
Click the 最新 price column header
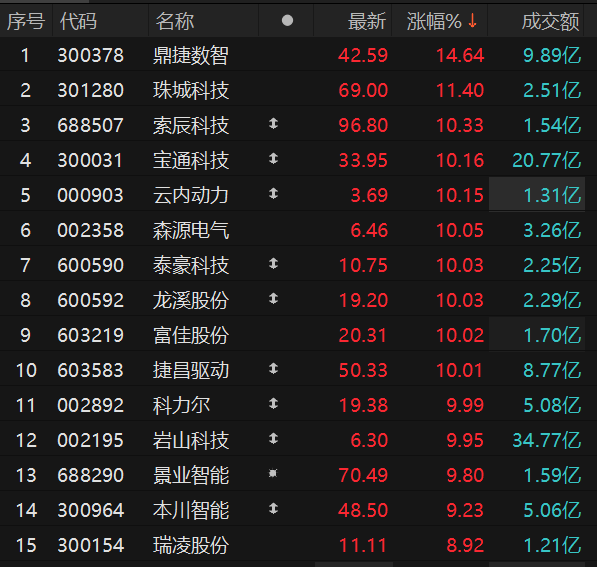point(367,21)
